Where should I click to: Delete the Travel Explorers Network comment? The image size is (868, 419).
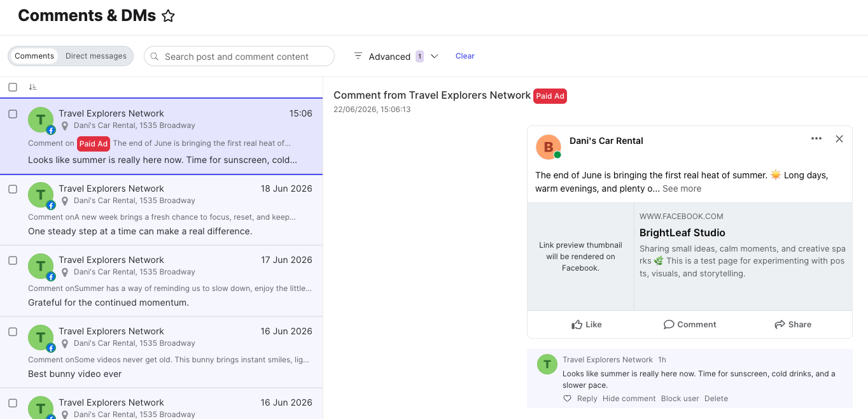(x=716, y=399)
